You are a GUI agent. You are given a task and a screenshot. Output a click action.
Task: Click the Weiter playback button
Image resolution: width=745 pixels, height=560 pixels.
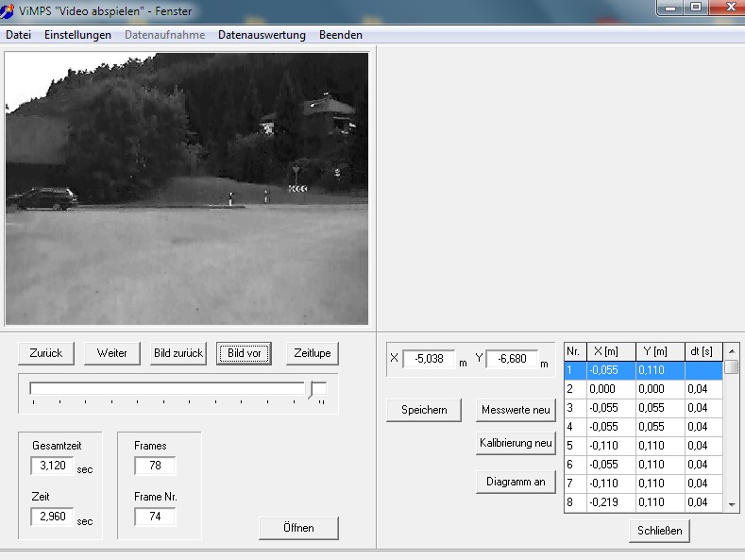click(112, 353)
